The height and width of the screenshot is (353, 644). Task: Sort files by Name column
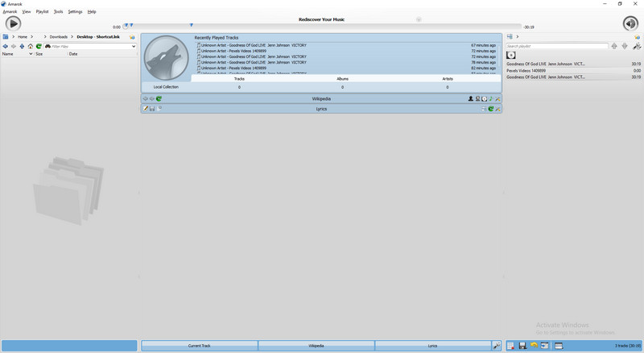(17, 54)
